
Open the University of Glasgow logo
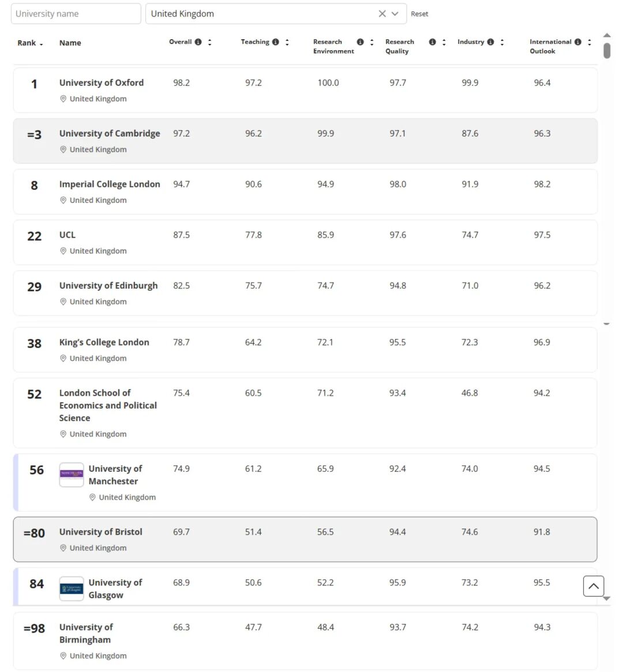pyautogui.click(x=72, y=589)
